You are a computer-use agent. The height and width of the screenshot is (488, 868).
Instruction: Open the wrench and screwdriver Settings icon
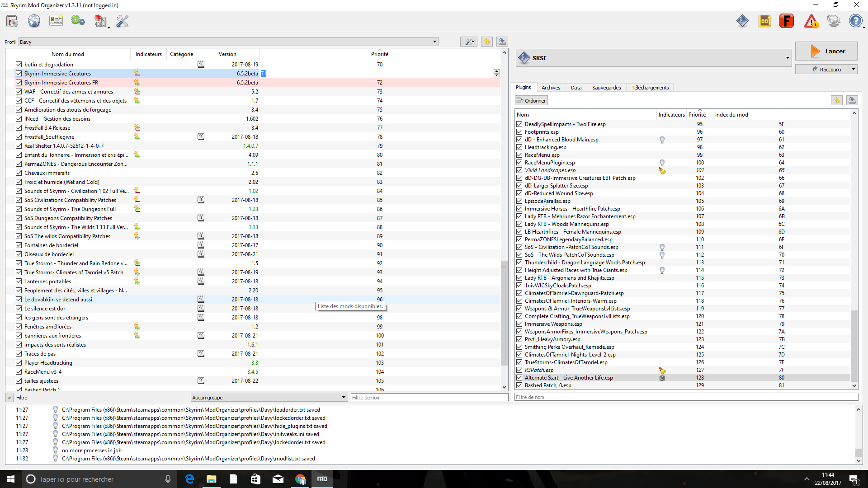pyautogui.click(x=122, y=21)
